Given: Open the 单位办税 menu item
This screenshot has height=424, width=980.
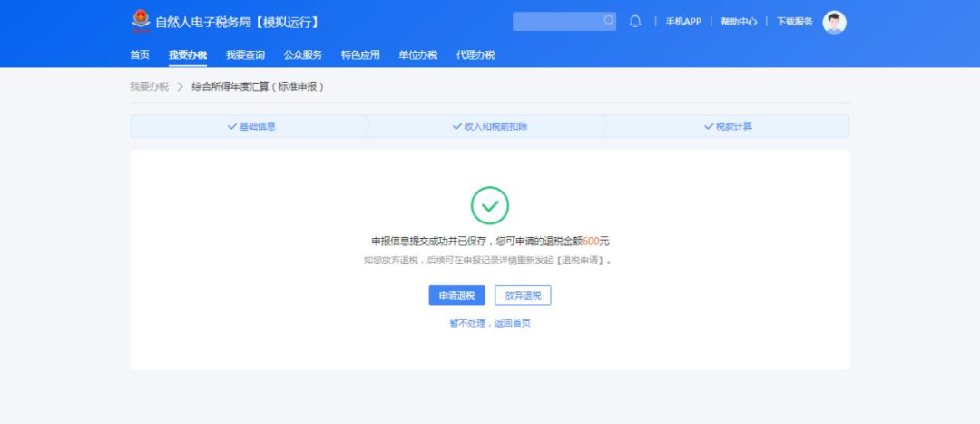Looking at the screenshot, I should [418, 55].
